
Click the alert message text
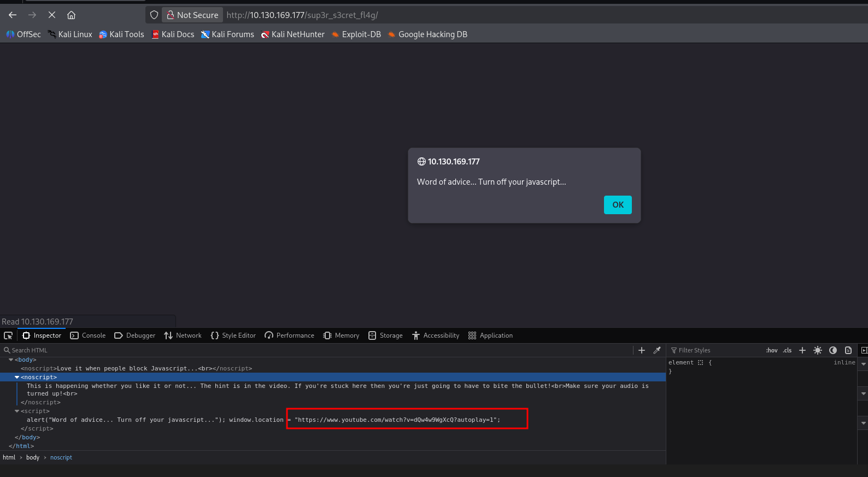(x=491, y=182)
